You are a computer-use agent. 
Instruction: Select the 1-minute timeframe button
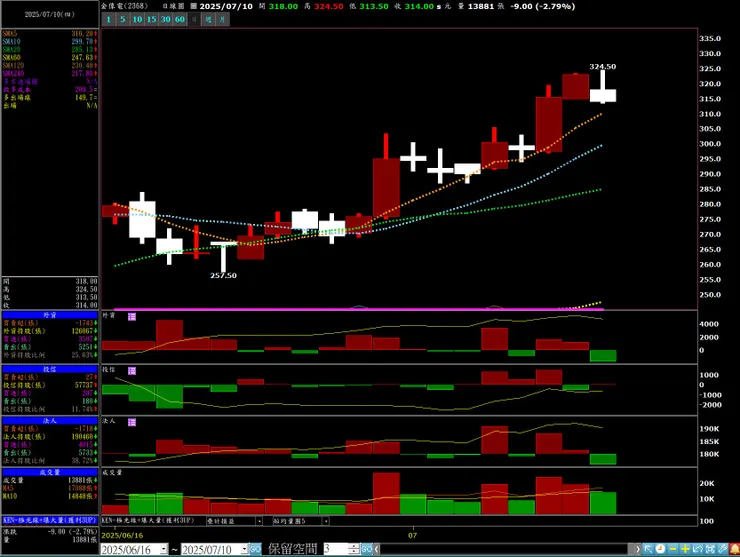tap(109, 19)
